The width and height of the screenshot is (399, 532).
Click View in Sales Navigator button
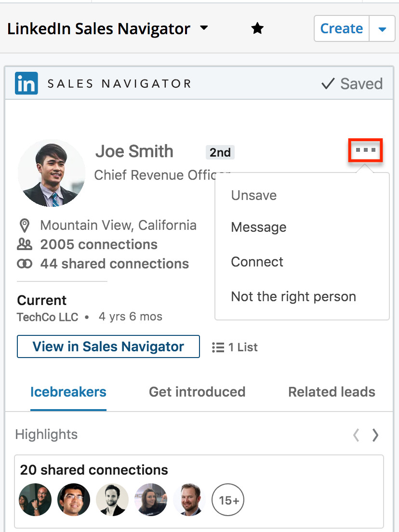point(108,346)
